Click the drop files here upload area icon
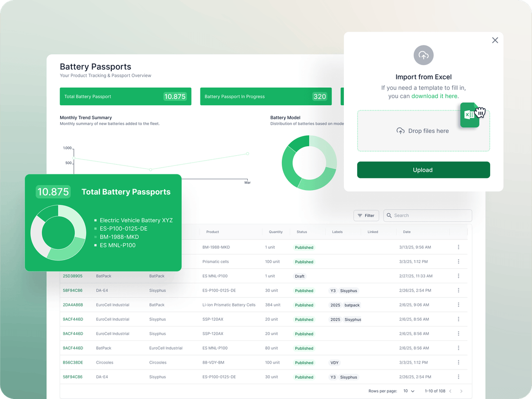This screenshot has height=399, width=532. point(400,131)
